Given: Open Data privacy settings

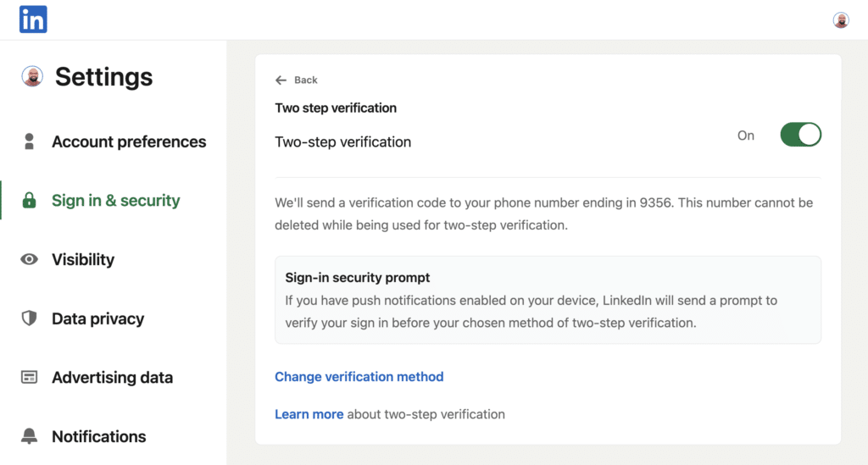Looking at the screenshot, I should coord(98,318).
